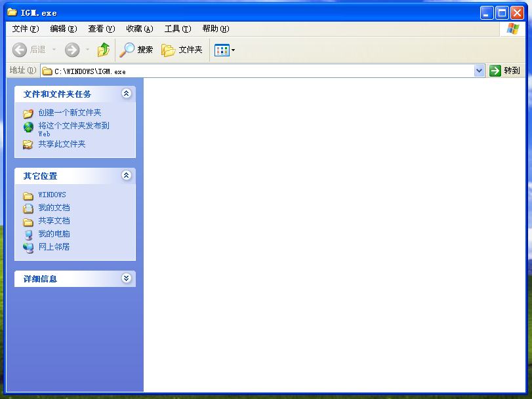
Task: Click the 详细信息 header text
Action: 40,279
